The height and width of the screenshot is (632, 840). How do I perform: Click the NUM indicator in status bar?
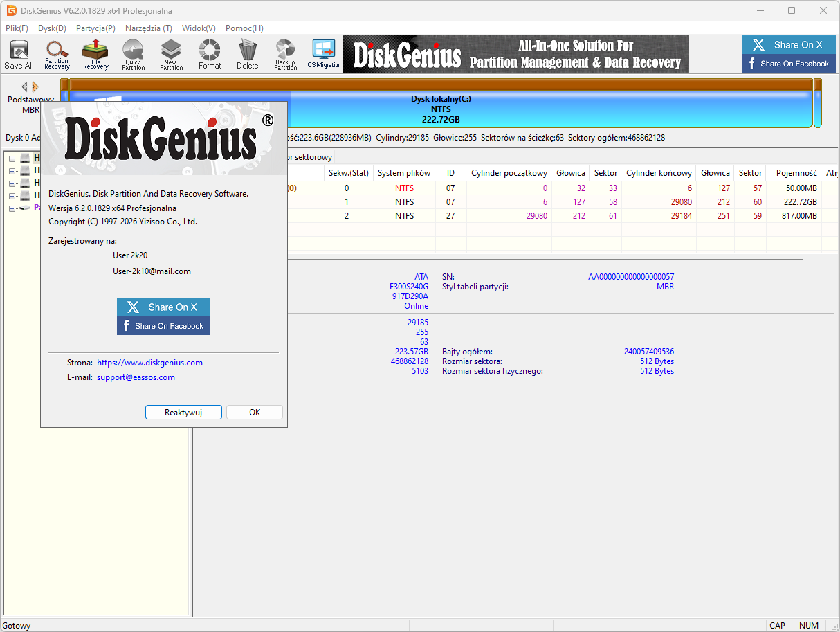pos(809,625)
